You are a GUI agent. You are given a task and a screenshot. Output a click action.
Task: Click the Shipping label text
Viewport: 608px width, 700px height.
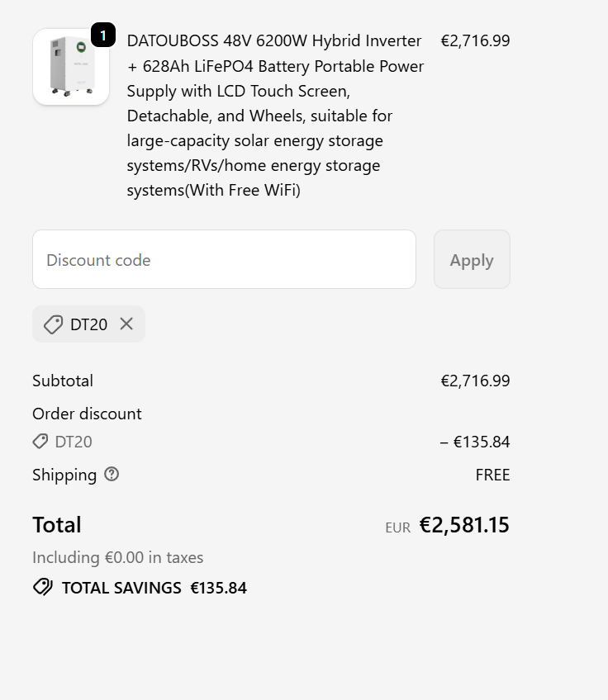(64, 475)
